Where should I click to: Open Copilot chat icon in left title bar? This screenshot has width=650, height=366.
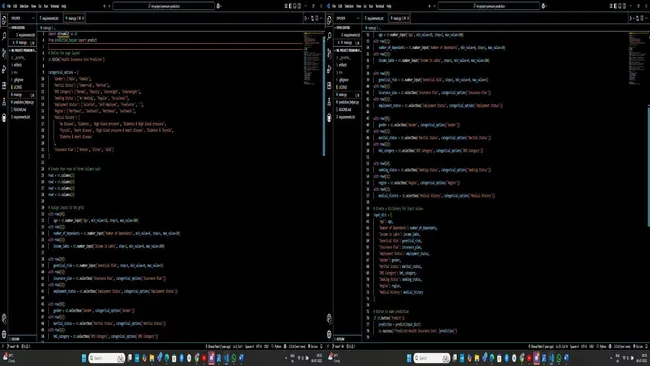pyautogui.click(x=218, y=6)
